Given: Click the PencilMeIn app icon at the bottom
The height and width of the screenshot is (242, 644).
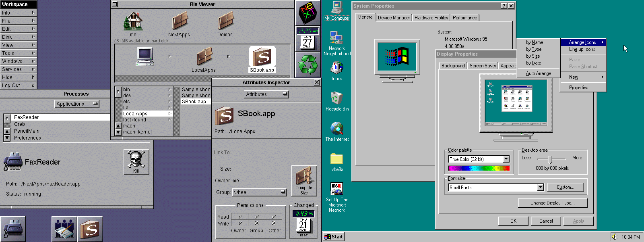Looking at the screenshot, I should [64, 229].
